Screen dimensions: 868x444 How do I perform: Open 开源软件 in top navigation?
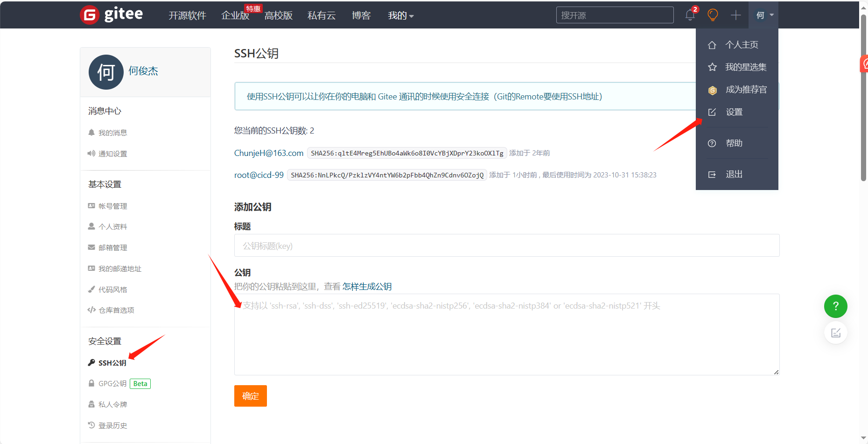coord(187,15)
